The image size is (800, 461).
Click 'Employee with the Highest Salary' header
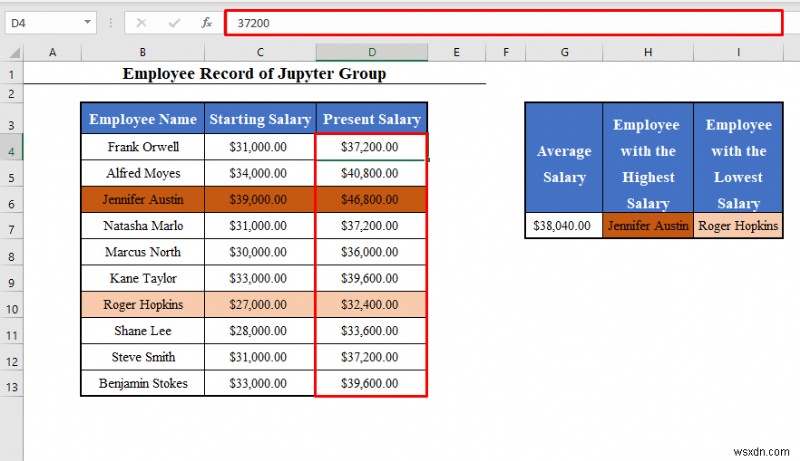click(x=648, y=158)
